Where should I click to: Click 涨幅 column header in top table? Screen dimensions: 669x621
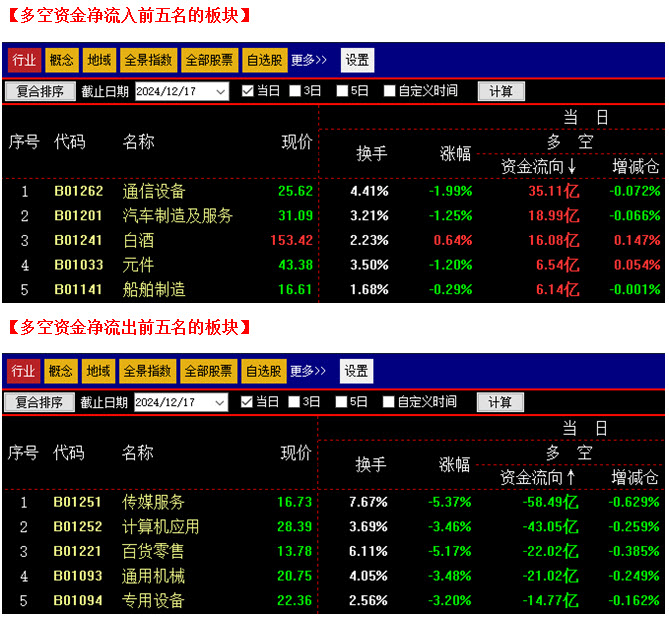tap(455, 153)
